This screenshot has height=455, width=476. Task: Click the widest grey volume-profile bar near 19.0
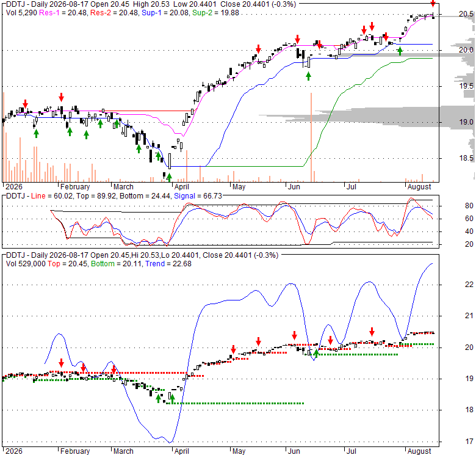(x=366, y=115)
